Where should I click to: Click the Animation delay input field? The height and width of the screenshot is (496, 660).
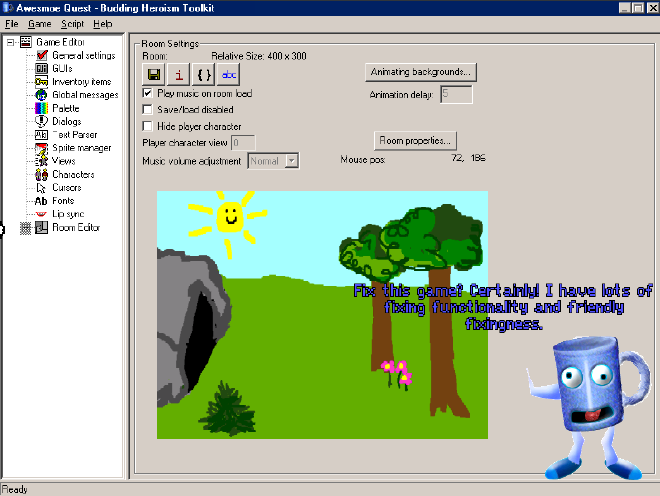(x=456, y=94)
